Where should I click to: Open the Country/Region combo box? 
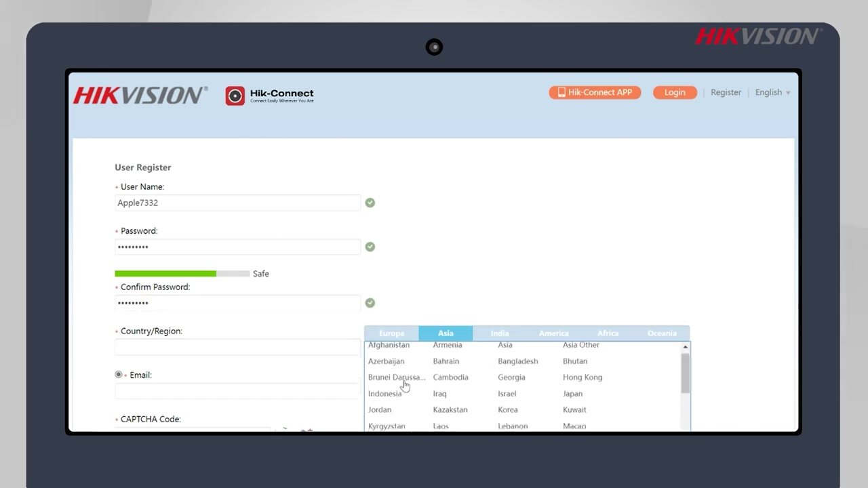(237, 347)
